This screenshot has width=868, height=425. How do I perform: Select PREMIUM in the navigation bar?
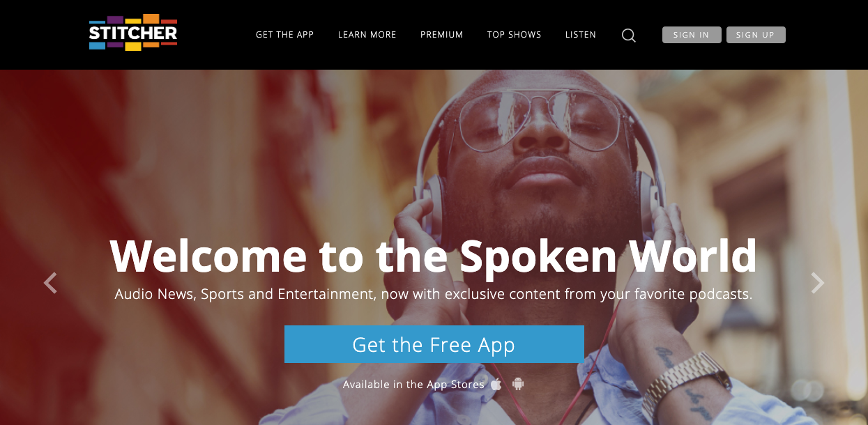coord(442,35)
